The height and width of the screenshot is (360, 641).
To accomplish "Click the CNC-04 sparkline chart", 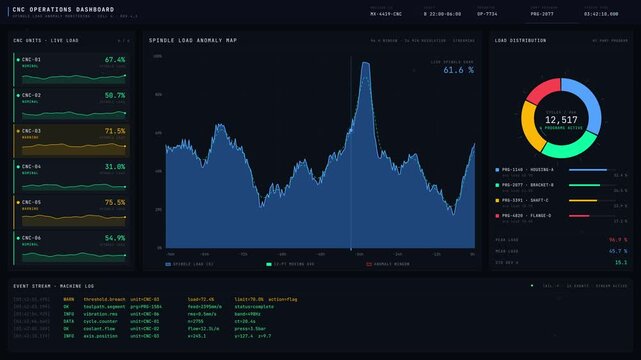I will [x=74, y=186].
